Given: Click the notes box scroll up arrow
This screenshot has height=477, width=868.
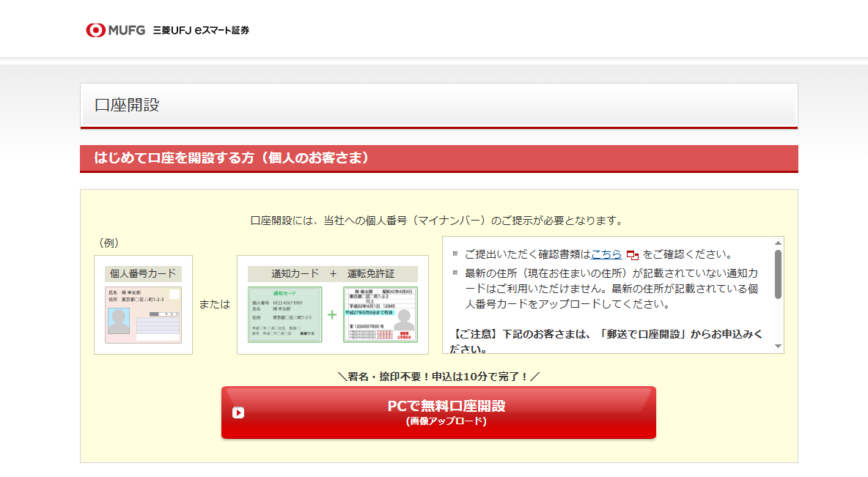Looking at the screenshot, I should coord(778,243).
